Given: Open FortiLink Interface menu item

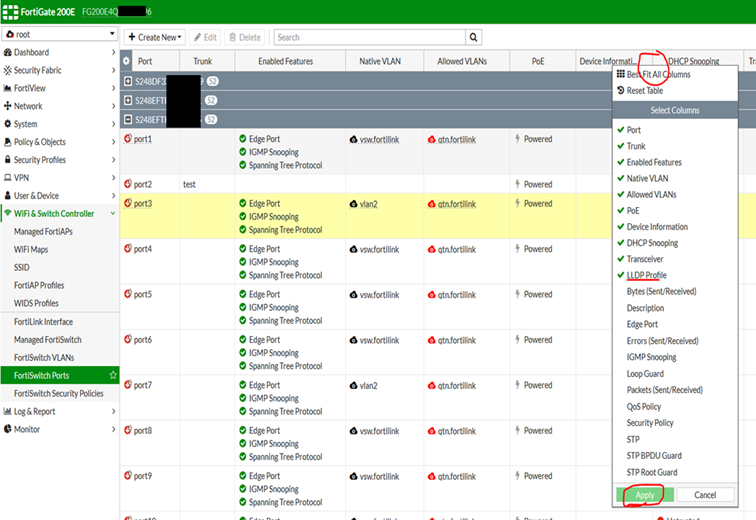Looking at the screenshot, I should pyautogui.click(x=43, y=321).
